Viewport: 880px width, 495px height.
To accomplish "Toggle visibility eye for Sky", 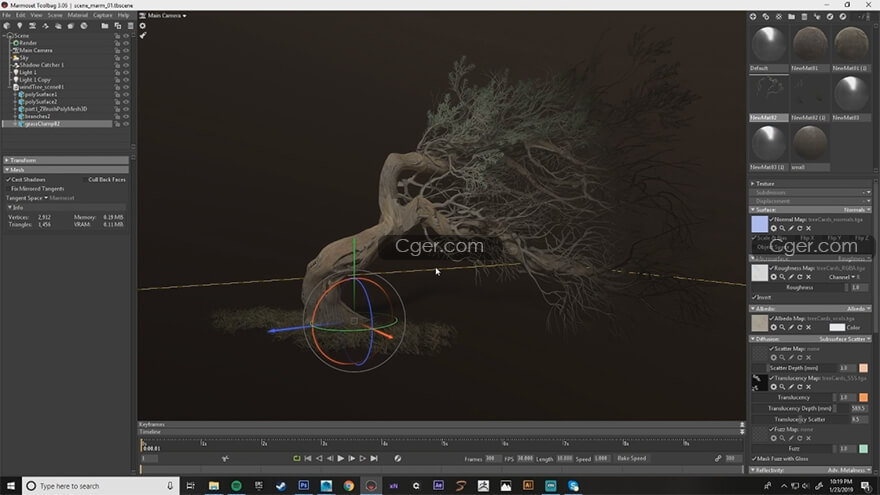I will point(126,58).
